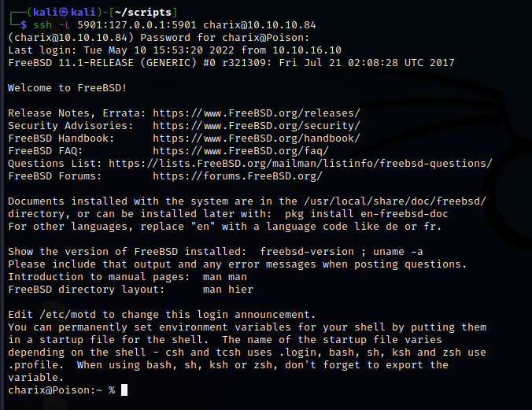Image resolution: width=532 pixels, height=410 pixels.
Task: Click the terminal cursor block at the prompt
Action: click(x=124, y=390)
